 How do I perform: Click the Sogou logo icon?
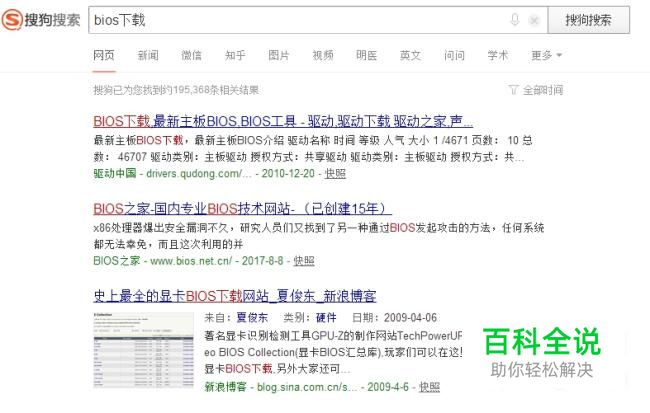[x=12, y=19]
